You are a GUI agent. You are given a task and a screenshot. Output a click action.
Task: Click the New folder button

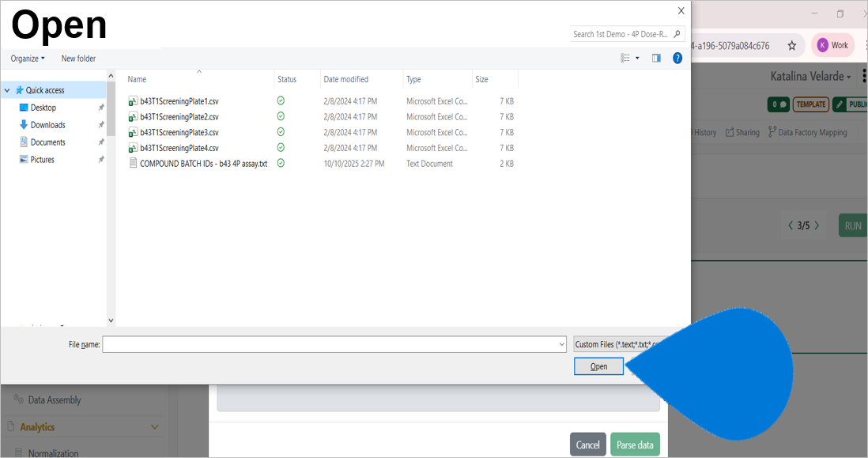point(78,59)
